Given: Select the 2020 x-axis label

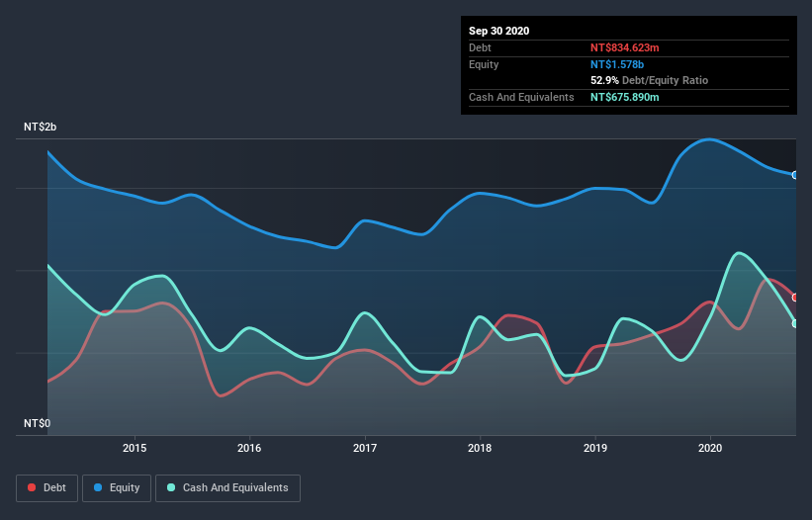Looking at the screenshot, I should [x=710, y=448].
